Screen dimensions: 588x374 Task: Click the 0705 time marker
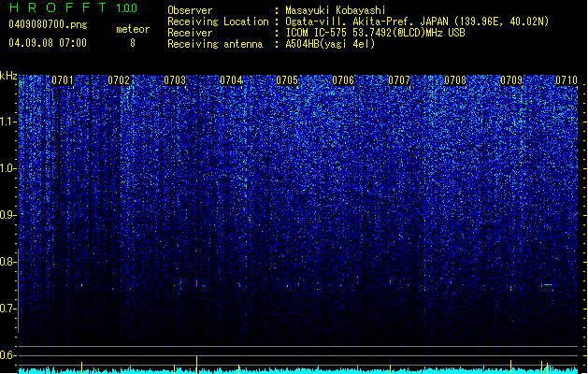tap(287, 80)
